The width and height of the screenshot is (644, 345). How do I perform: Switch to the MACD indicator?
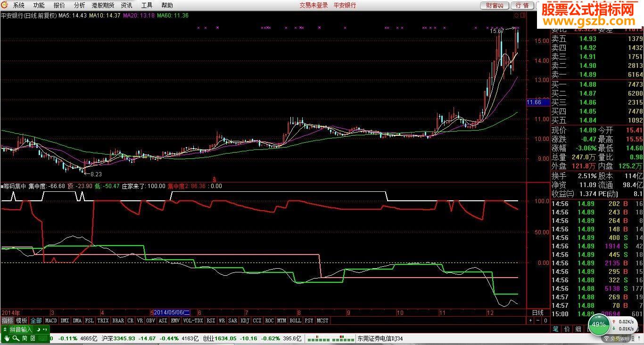[x=51, y=320]
